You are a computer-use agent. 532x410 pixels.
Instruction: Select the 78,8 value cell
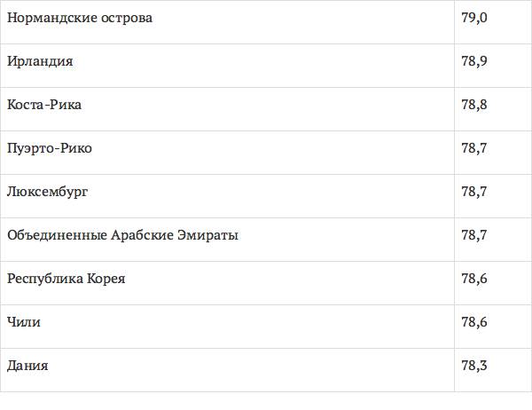coord(474,105)
